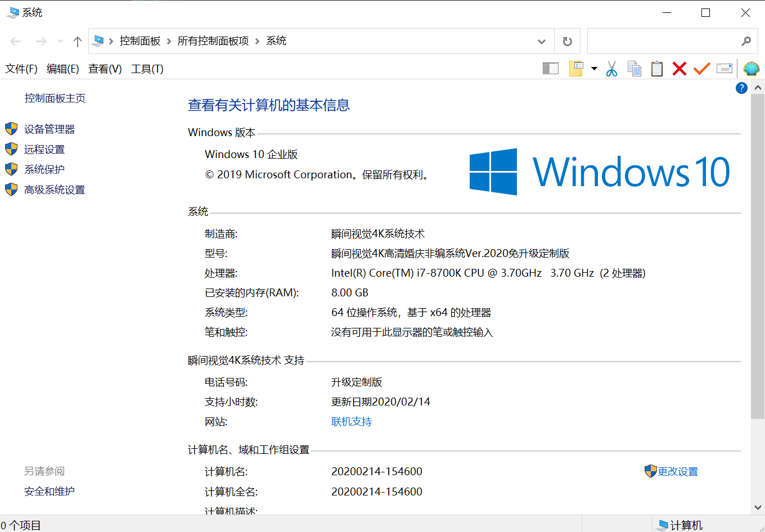Click shield icon beside 高级系统设置

coord(11,190)
